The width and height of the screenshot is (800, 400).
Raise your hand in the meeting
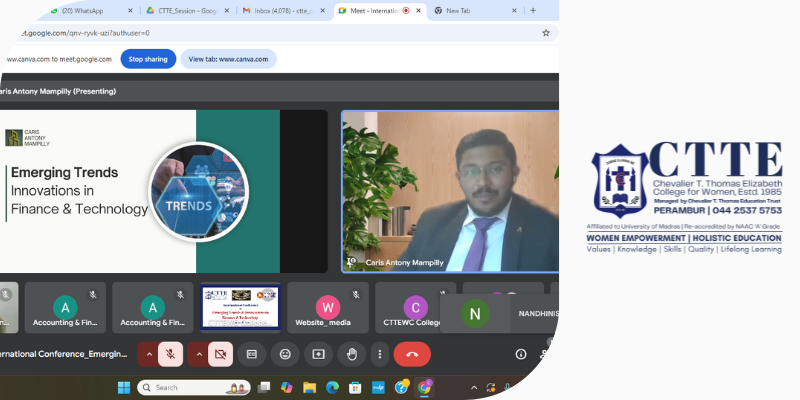click(x=352, y=354)
